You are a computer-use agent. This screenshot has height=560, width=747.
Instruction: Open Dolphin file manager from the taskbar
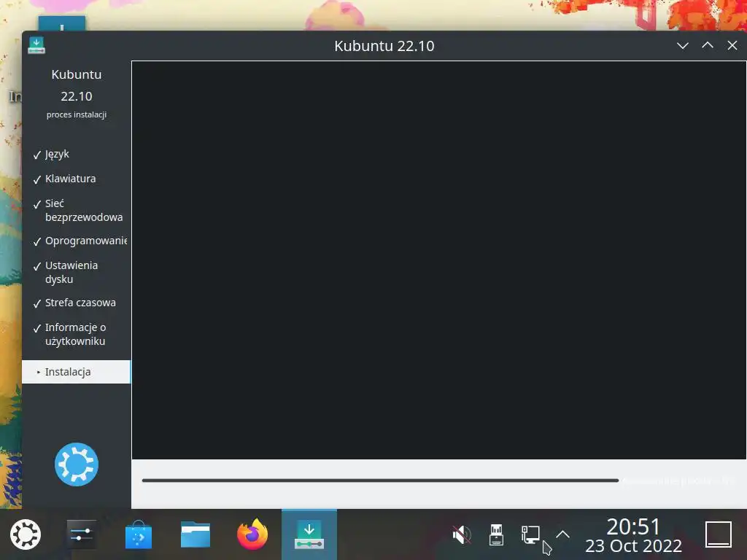tap(196, 534)
